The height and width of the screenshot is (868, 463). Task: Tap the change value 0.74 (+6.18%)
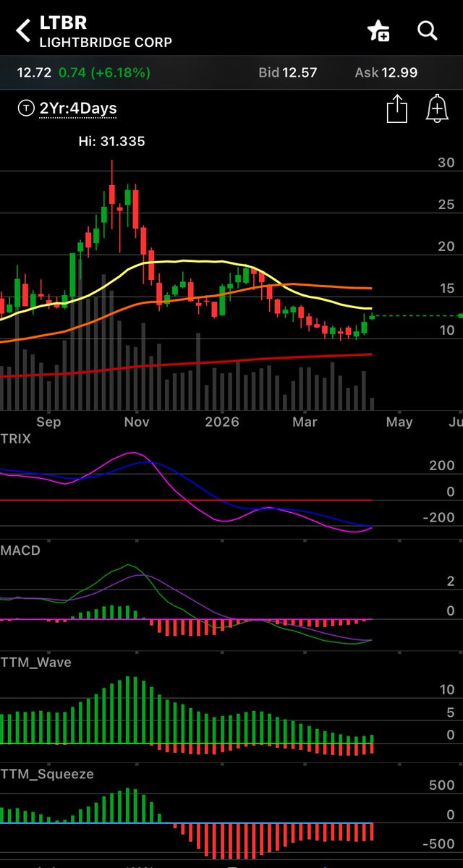[104, 72]
